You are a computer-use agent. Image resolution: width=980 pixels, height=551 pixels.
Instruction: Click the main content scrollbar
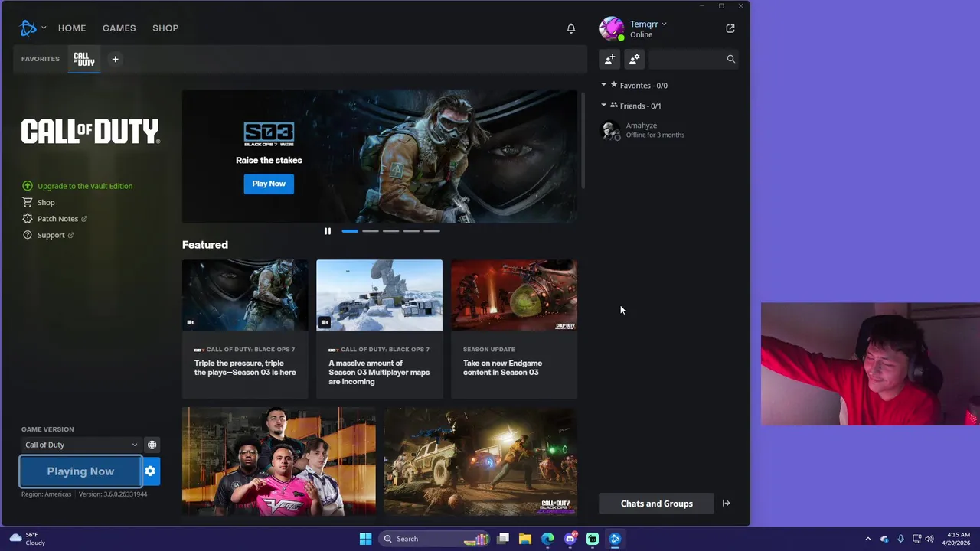coord(584,140)
